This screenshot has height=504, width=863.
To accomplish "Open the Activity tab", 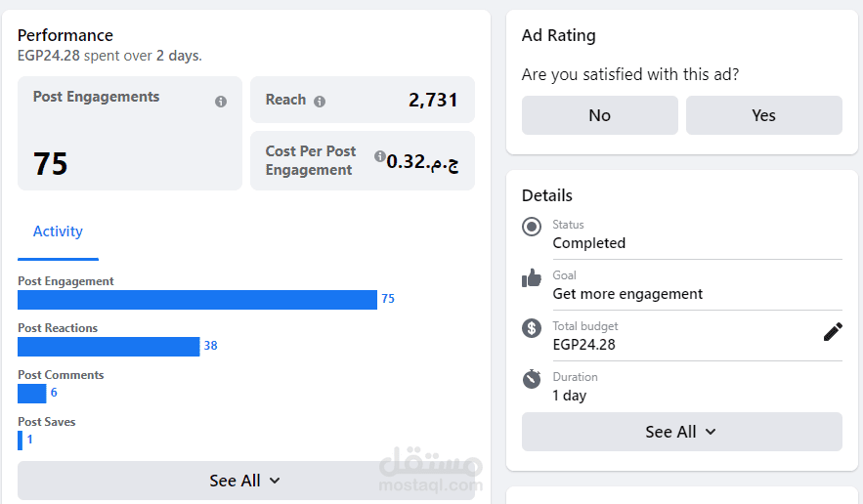I will [x=58, y=231].
